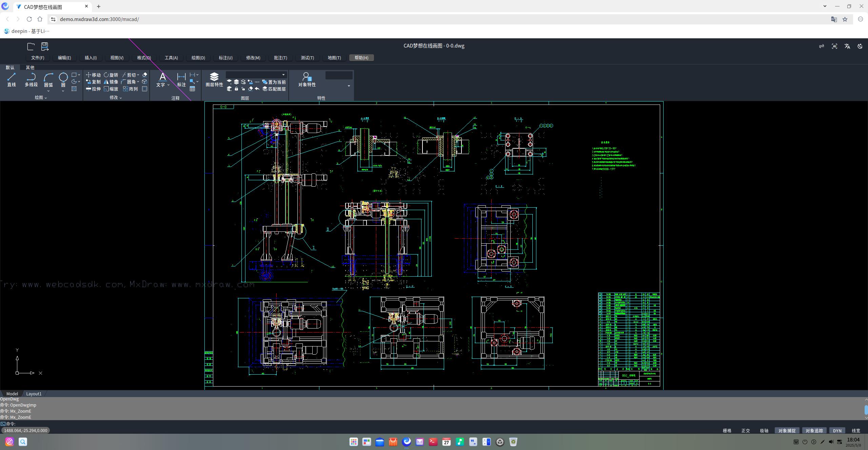This screenshot has width=868, height=450.
Task: Open the 文件(F) menu
Action: 38,58
